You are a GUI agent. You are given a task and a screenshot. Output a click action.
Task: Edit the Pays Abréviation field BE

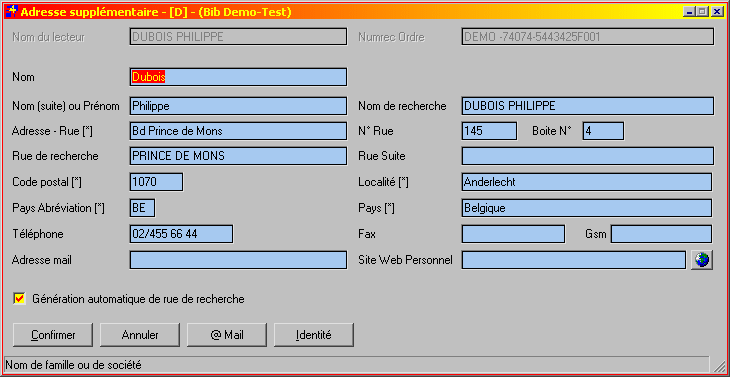pyautogui.click(x=142, y=208)
